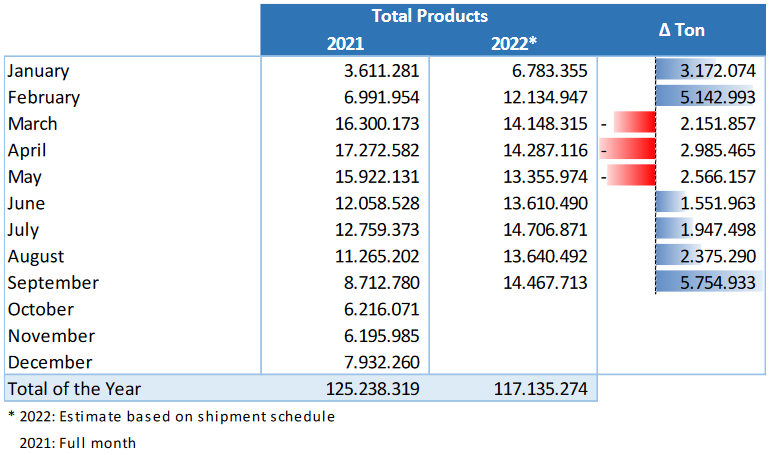Click the 2022 yearly total 117.135.274
769x455 pixels.
[540, 389]
